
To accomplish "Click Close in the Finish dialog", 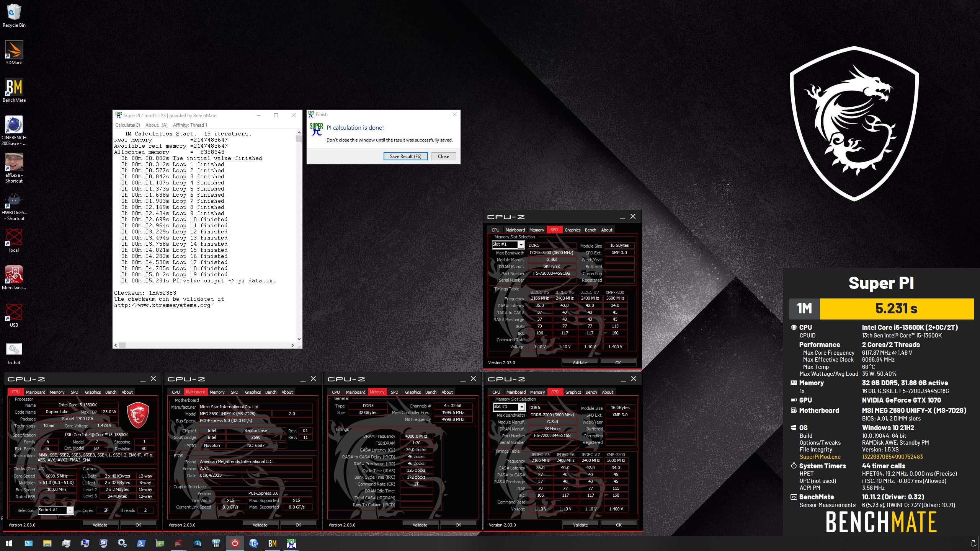I will [x=443, y=156].
